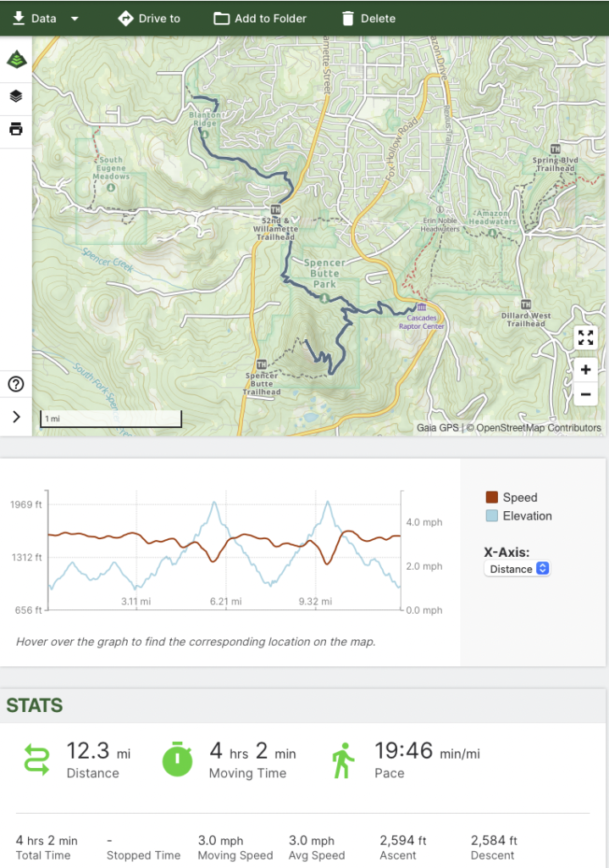Download track using Data button
This screenshot has height=868, width=609.
pos(34,19)
